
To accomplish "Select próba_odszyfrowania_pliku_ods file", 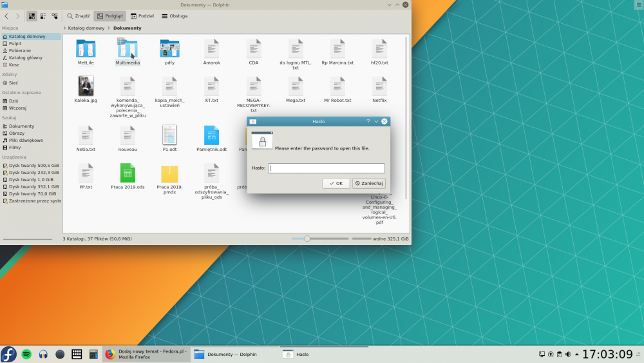I will pos(211,181).
